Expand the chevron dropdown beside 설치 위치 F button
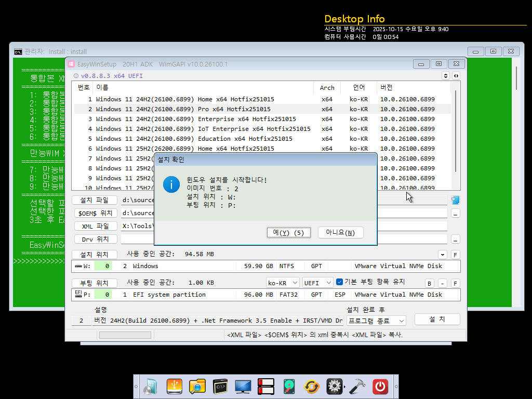The width and height of the screenshot is (532, 399). point(443,255)
